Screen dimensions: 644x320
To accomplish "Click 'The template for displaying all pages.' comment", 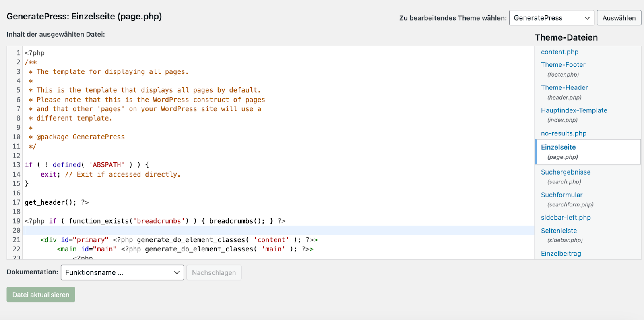I will click(x=108, y=72).
